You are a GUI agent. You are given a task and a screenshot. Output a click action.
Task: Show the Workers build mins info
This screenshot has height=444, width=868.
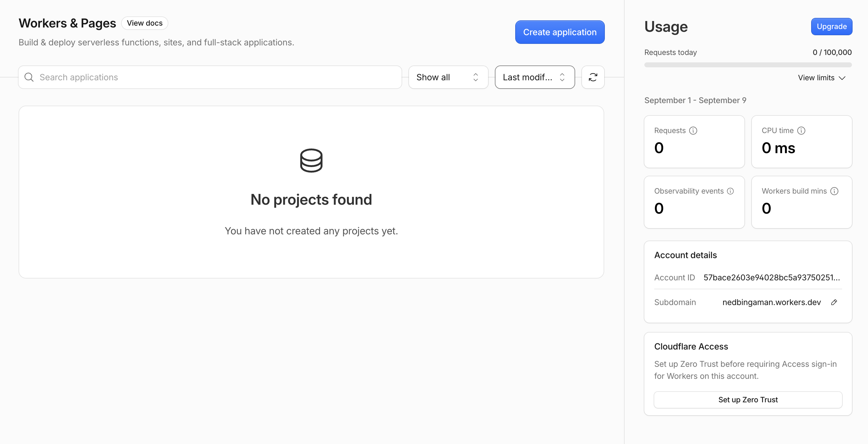(834, 191)
